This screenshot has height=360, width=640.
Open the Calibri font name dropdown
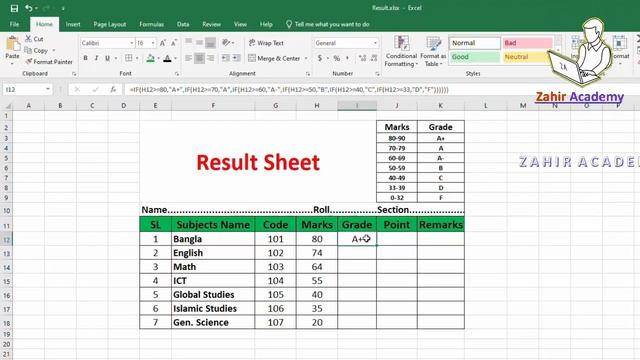point(132,43)
